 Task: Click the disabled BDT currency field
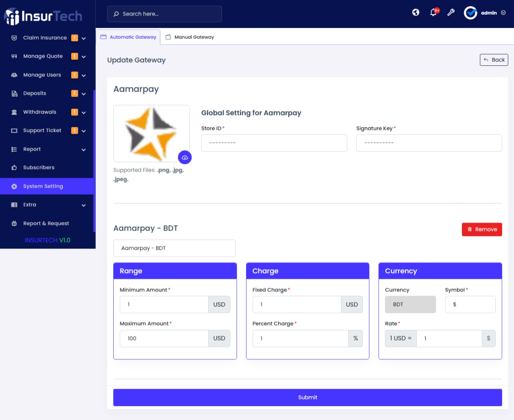click(410, 305)
